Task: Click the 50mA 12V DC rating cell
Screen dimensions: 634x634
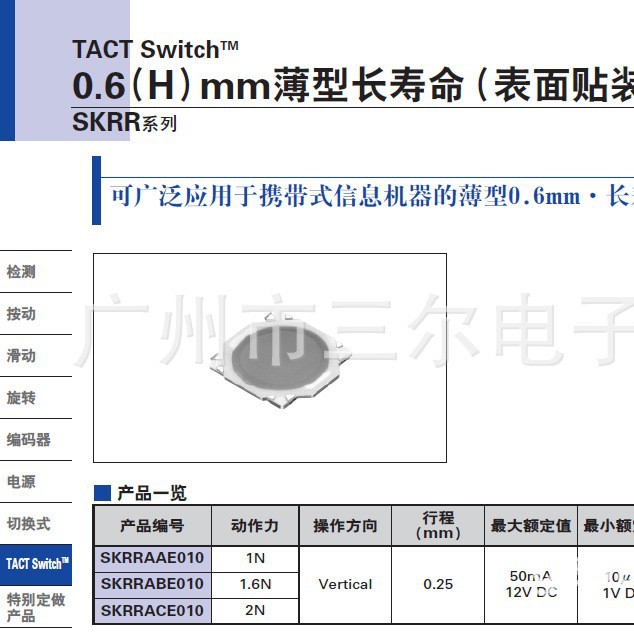Action: [531, 584]
